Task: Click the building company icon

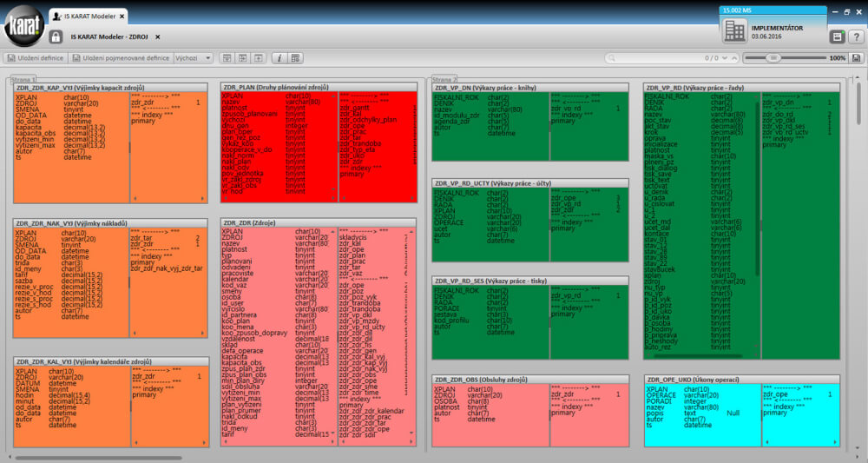Action: tap(734, 30)
